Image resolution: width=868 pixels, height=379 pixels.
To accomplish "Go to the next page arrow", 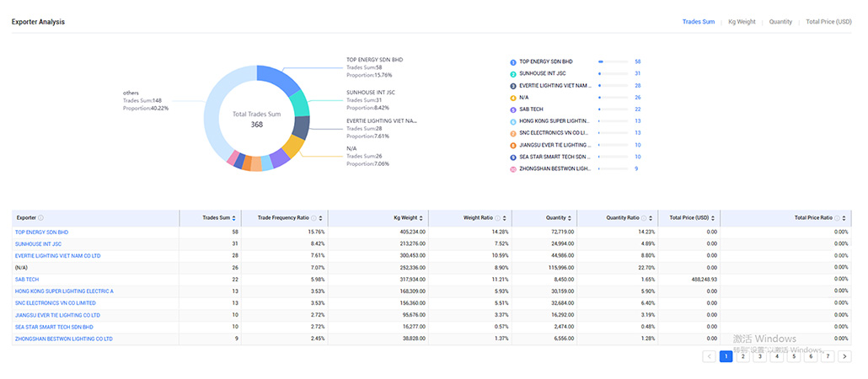I will [x=844, y=356].
